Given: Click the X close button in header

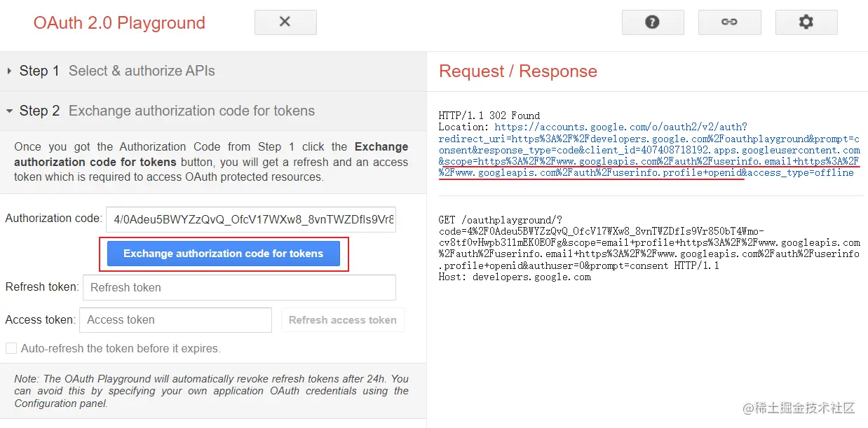Looking at the screenshot, I should tap(285, 22).
